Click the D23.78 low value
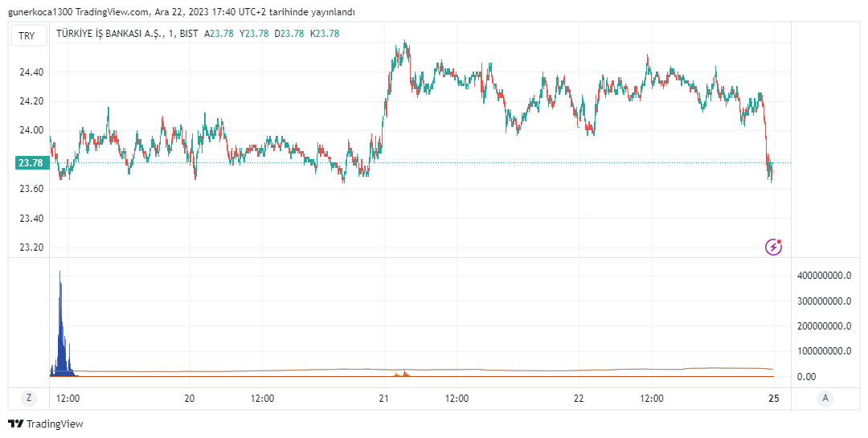Screen dimensions: 868x438 pyautogui.click(x=289, y=34)
